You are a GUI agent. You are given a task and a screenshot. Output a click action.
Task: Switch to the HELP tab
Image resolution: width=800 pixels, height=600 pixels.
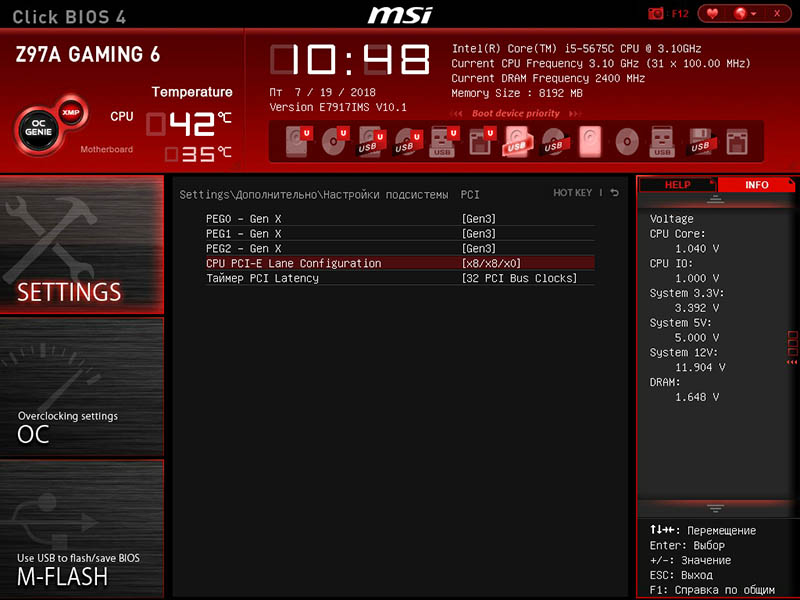pos(678,185)
